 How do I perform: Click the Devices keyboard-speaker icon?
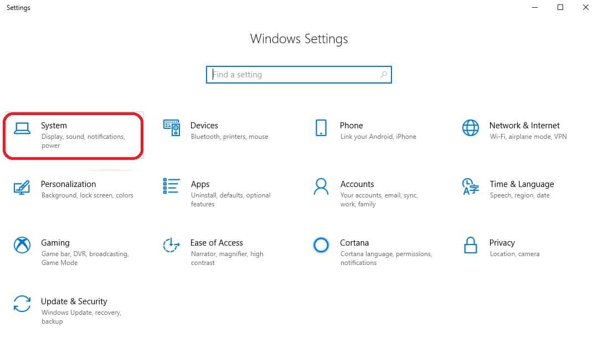click(x=172, y=128)
